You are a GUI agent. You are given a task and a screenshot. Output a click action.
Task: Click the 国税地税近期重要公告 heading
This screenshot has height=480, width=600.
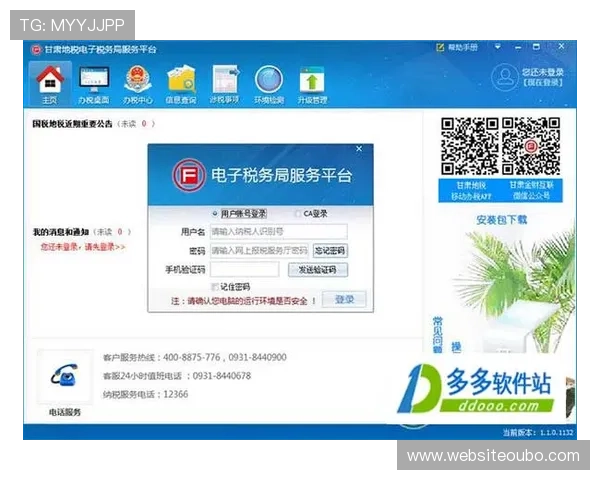point(72,124)
